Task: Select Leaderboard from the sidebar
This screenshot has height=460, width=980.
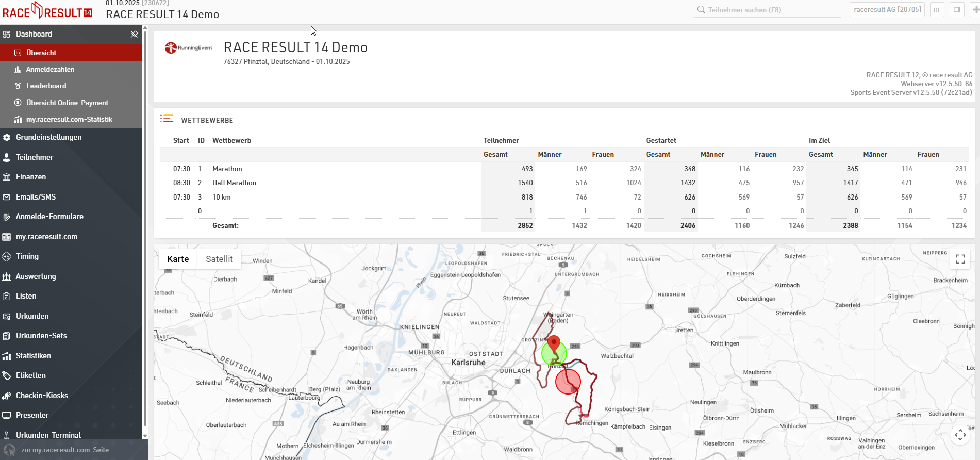Action: pos(46,86)
